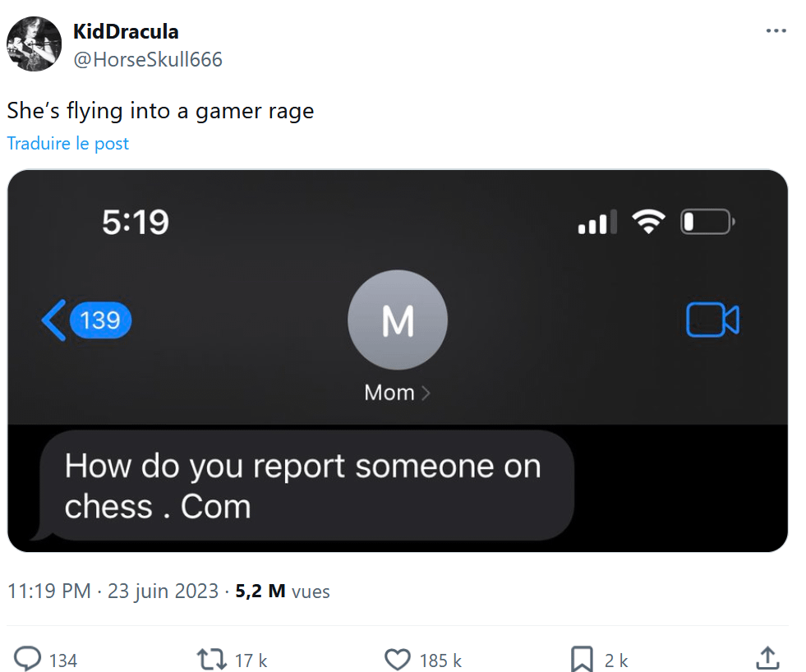Click the KidDracula display name
Image resolution: width=806 pixels, height=672 pixels.
126,32
